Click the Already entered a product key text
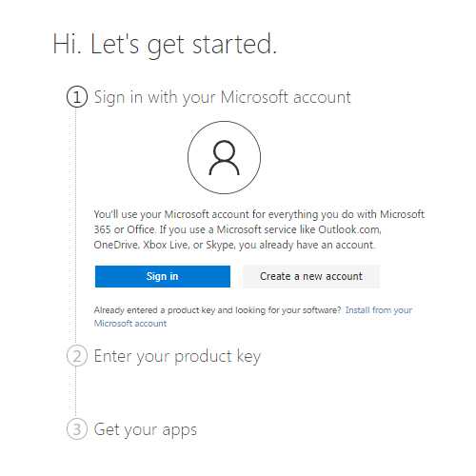Image resolution: width=476 pixels, height=476 pixels. [x=217, y=310]
